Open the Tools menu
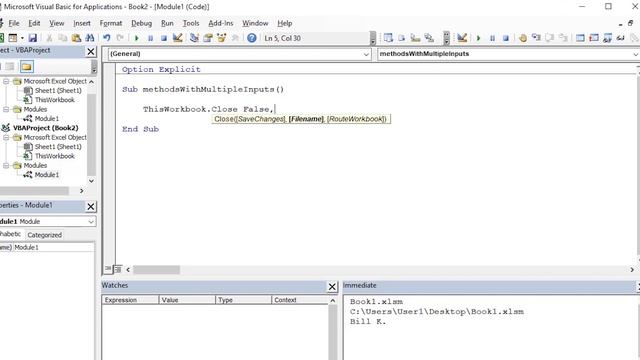 tap(191, 23)
